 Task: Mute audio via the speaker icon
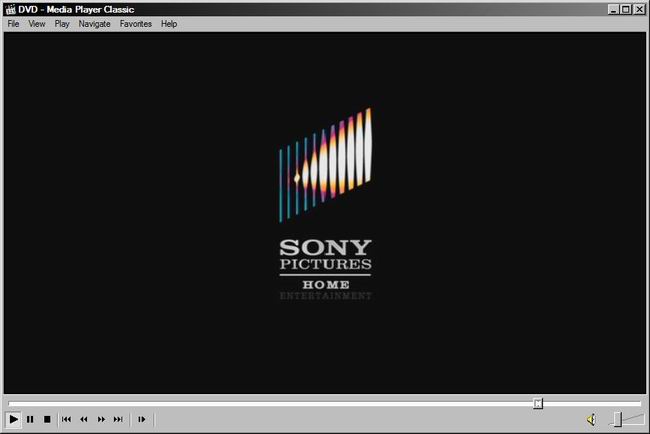click(592, 419)
